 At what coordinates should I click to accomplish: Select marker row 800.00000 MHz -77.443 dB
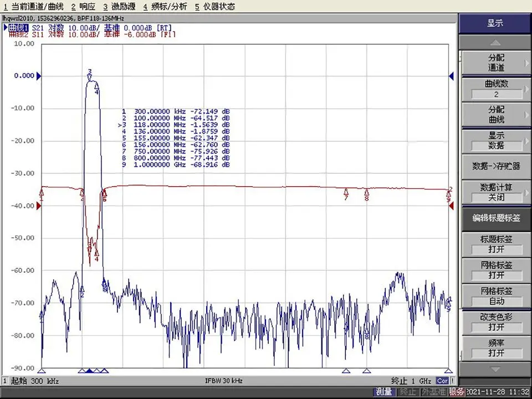[176, 158]
